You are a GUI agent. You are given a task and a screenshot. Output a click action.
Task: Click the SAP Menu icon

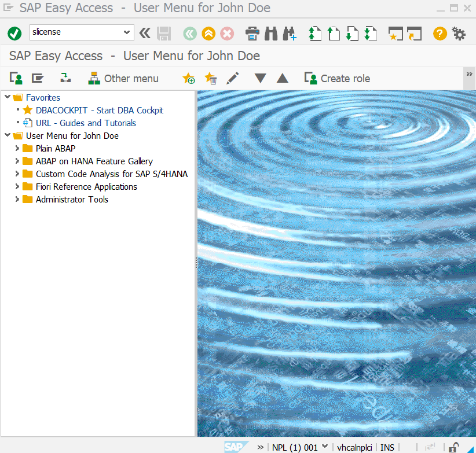38,78
